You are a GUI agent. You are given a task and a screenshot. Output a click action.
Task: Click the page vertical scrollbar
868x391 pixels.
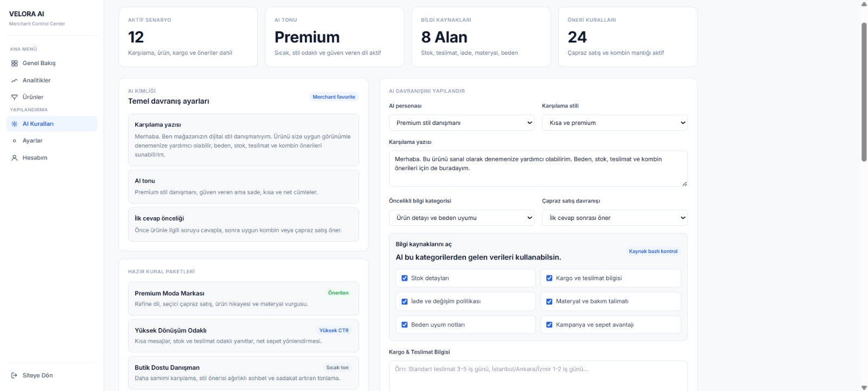click(x=864, y=92)
